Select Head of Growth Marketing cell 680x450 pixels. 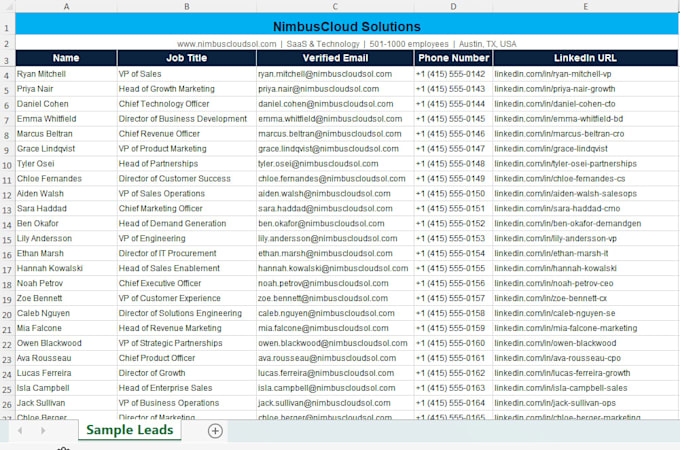pos(186,89)
